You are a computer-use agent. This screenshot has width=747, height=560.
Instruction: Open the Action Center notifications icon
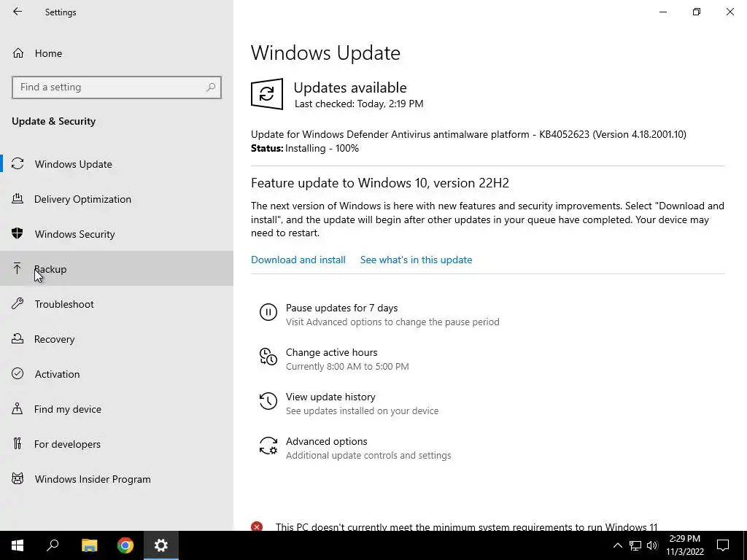click(723, 545)
